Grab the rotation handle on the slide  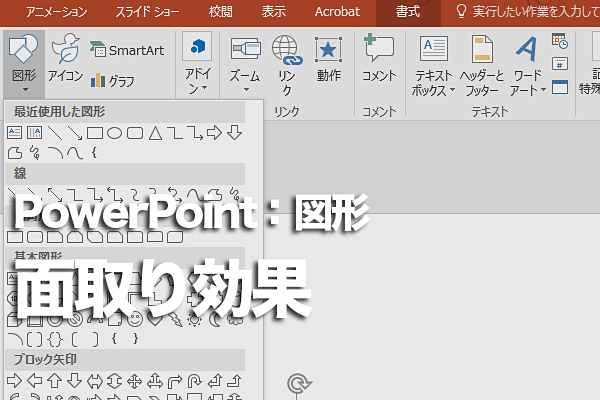click(x=300, y=383)
